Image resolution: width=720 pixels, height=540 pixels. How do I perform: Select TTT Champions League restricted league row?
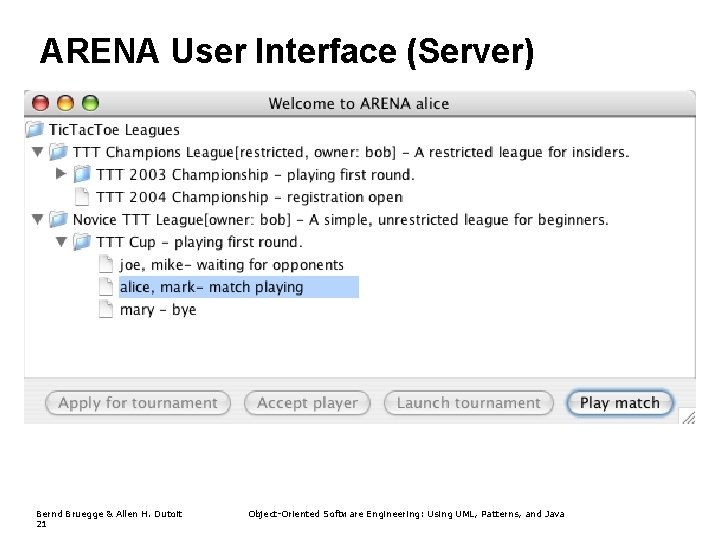tap(351, 152)
